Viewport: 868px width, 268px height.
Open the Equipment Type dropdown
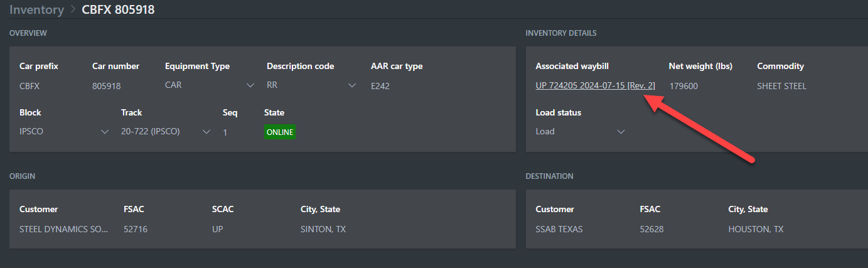(210, 85)
